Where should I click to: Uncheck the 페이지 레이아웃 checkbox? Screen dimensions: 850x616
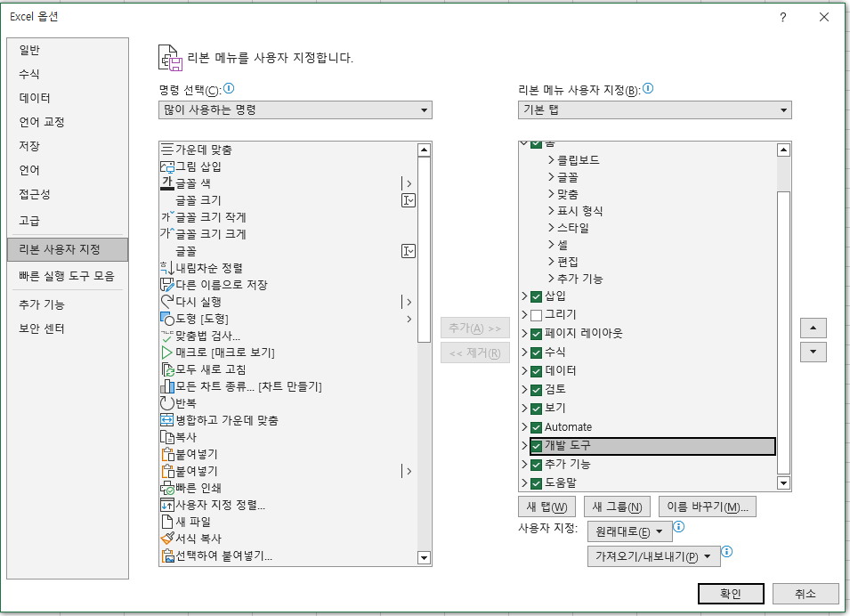click(x=536, y=334)
